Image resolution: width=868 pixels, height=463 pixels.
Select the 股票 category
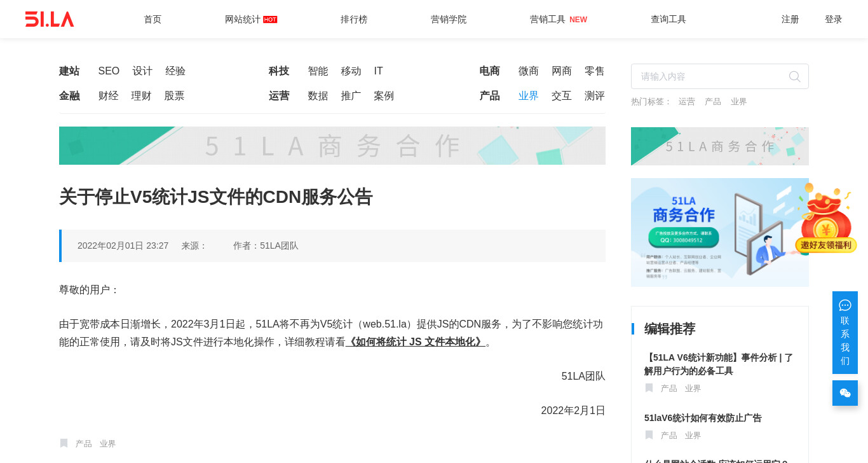coord(175,96)
